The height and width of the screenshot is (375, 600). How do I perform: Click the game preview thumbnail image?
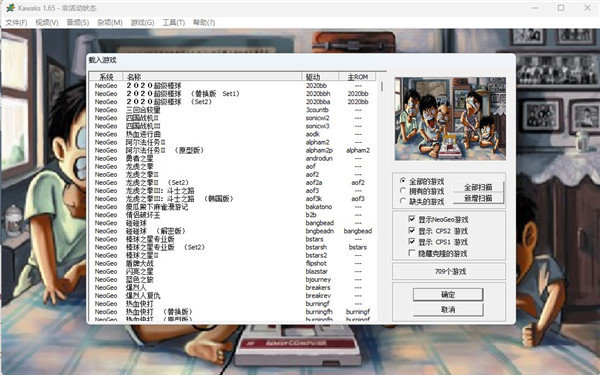450,119
